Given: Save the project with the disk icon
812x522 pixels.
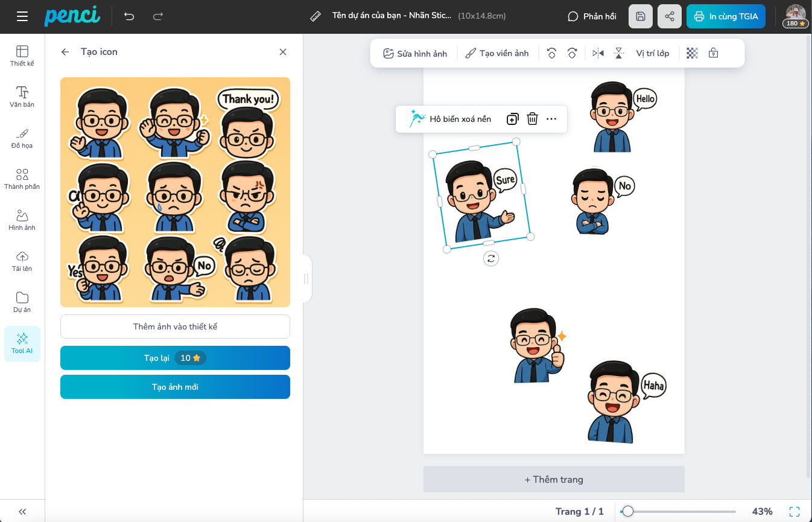Looking at the screenshot, I should click(x=641, y=16).
